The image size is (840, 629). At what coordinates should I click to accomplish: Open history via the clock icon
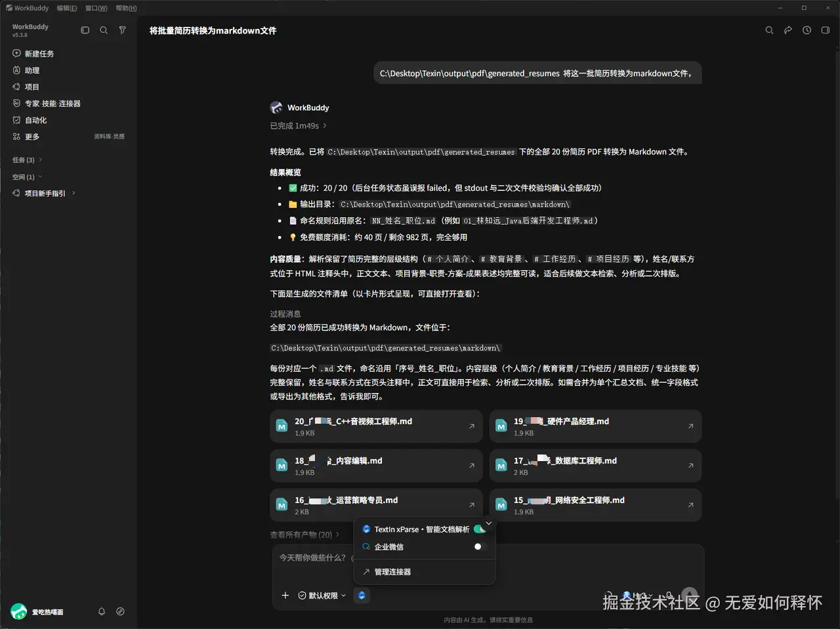tap(807, 30)
